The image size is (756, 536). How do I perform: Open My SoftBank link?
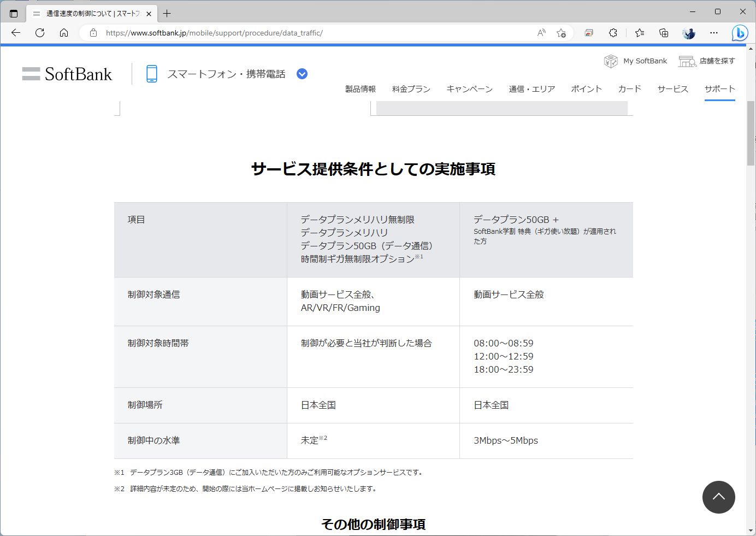(635, 61)
